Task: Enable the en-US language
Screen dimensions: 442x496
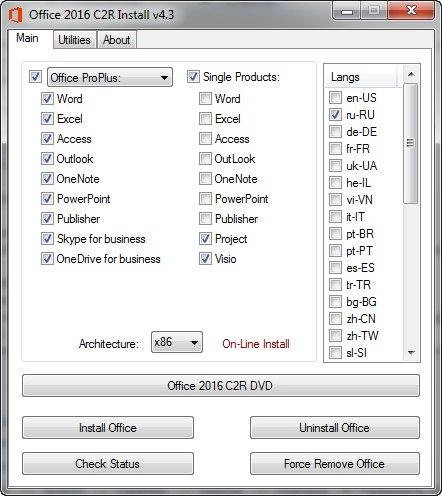Action: pyautogui.click(x=335, y=97)
